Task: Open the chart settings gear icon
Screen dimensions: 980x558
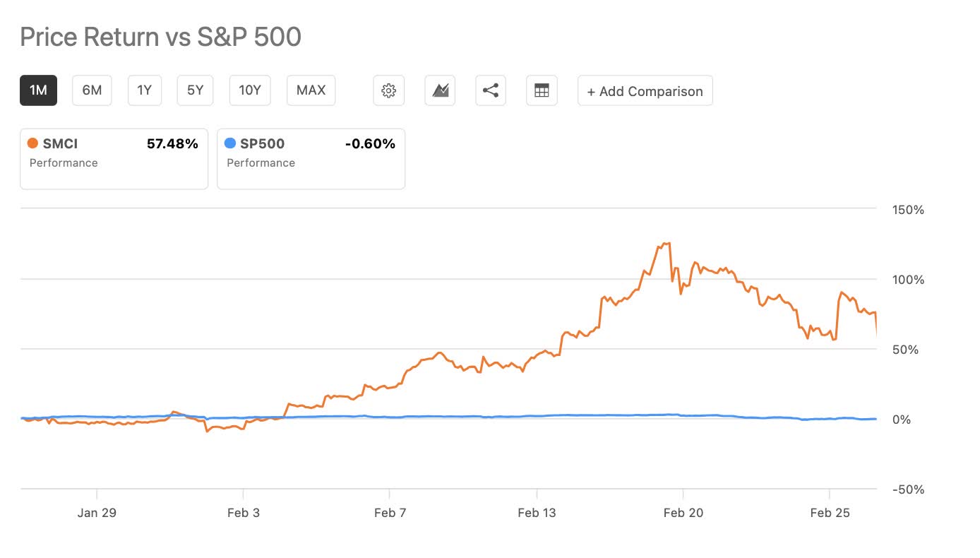Action: pyautogui.click(x=388, y=90)
